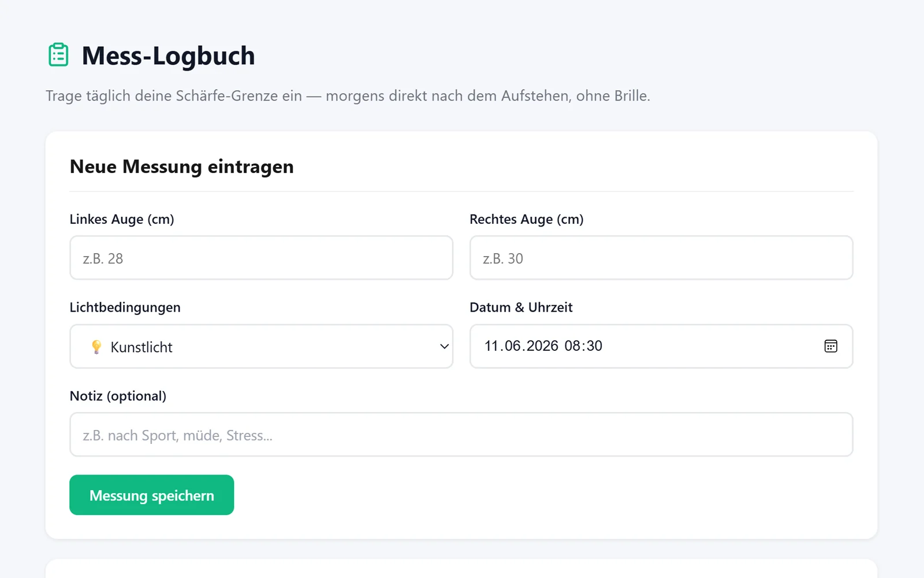Click the Mess-Logbuch page title
The image size is (924, 578).
pos(168,56)
